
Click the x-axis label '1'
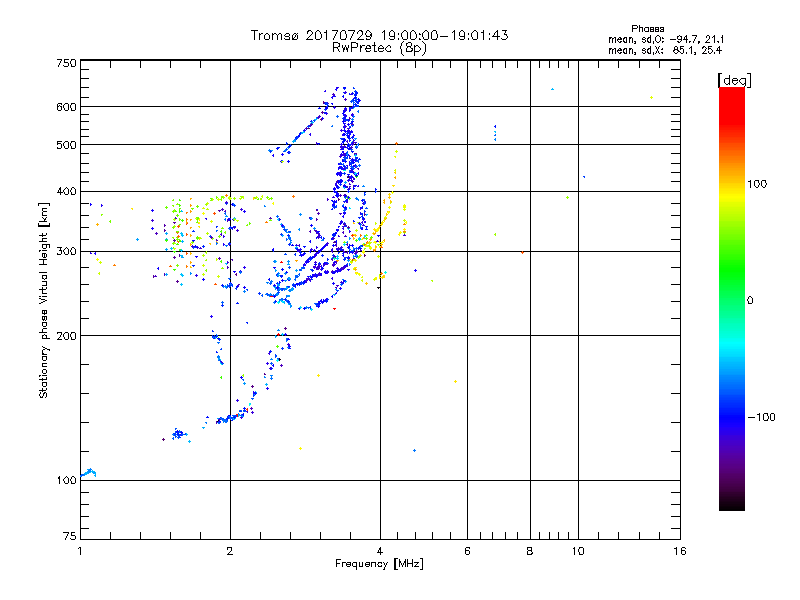[80, 551]
